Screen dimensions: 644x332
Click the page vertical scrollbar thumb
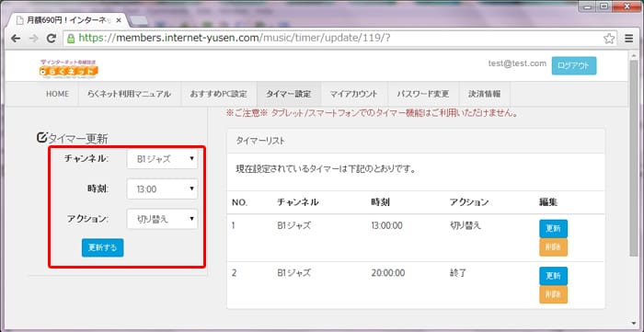(634, 158)
